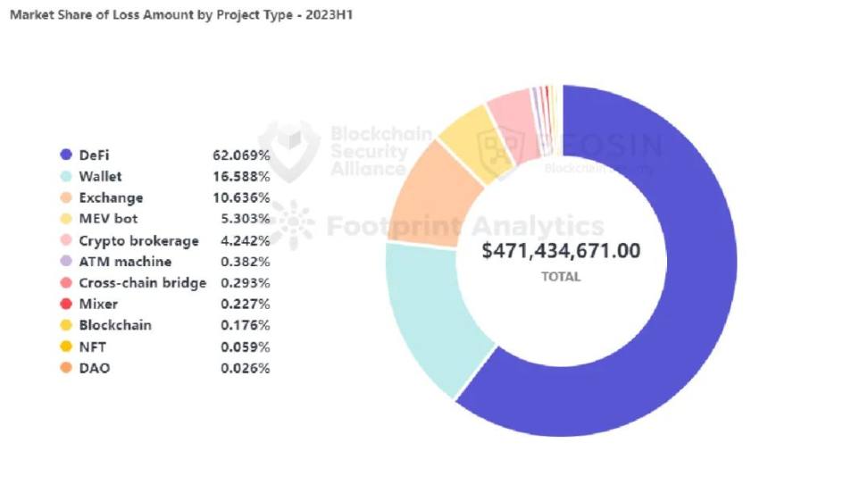Click the Cross-chain bridge legend dot
868x485 pixels.
click(65, 283)
